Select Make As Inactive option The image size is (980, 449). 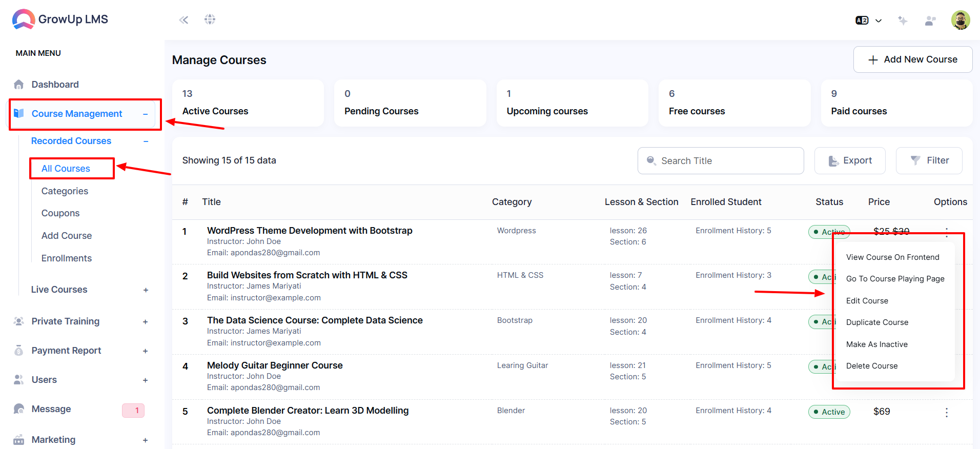[x=876, y=344]
